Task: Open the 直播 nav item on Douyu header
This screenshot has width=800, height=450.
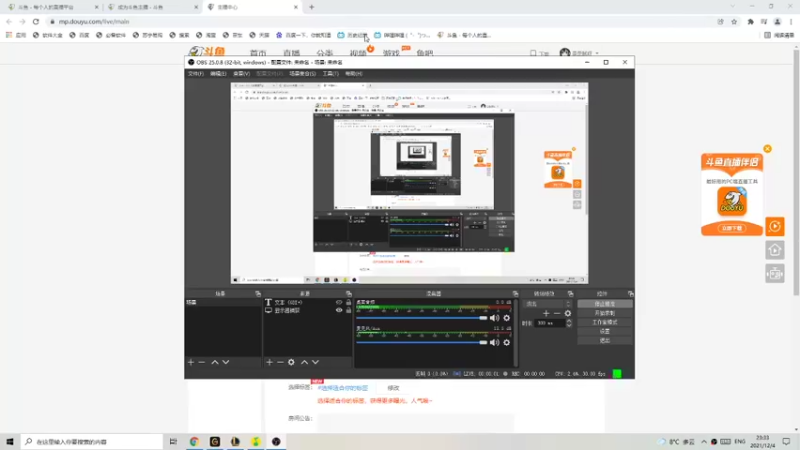Action: click(x=291, y=53)
